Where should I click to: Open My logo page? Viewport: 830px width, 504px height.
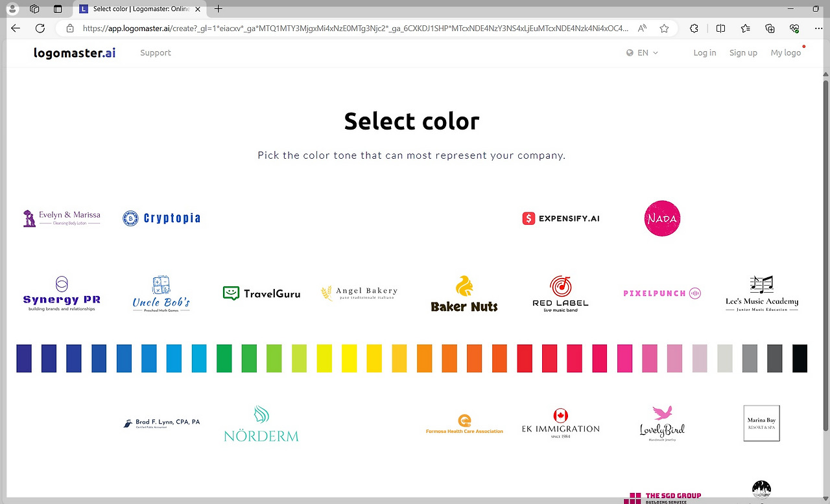coord(786,53)
